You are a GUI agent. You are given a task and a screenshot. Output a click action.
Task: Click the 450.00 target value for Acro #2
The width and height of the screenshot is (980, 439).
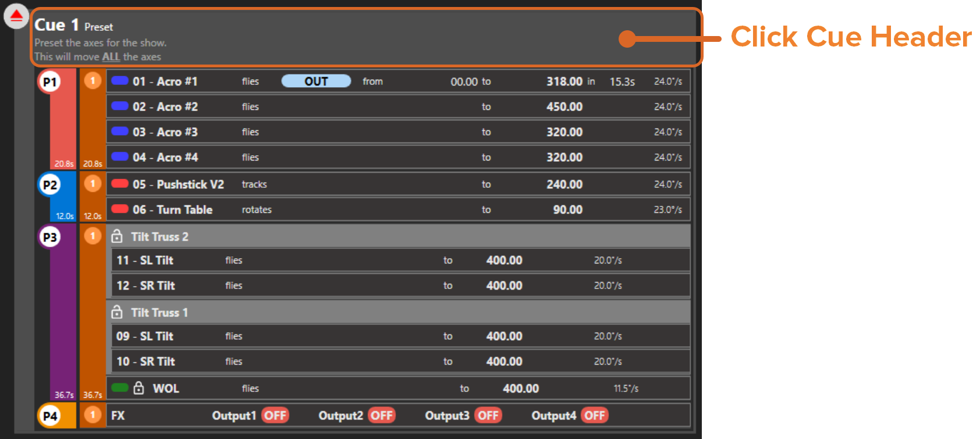point(564,107)
